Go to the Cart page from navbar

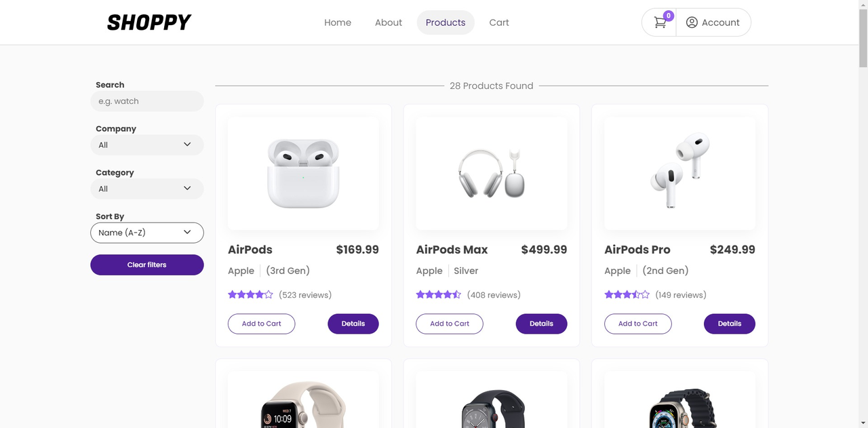click(498, 22)
